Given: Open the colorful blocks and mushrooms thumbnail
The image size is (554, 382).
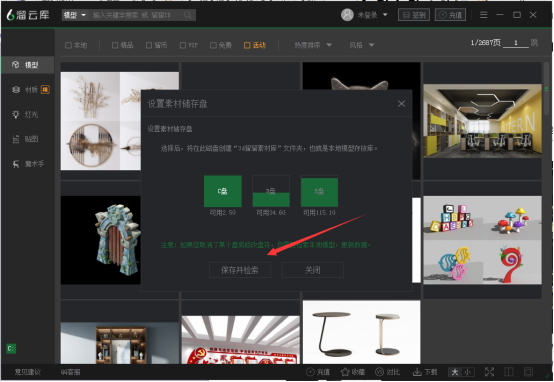Looking at the screenshot, I should tap(482, 240).
